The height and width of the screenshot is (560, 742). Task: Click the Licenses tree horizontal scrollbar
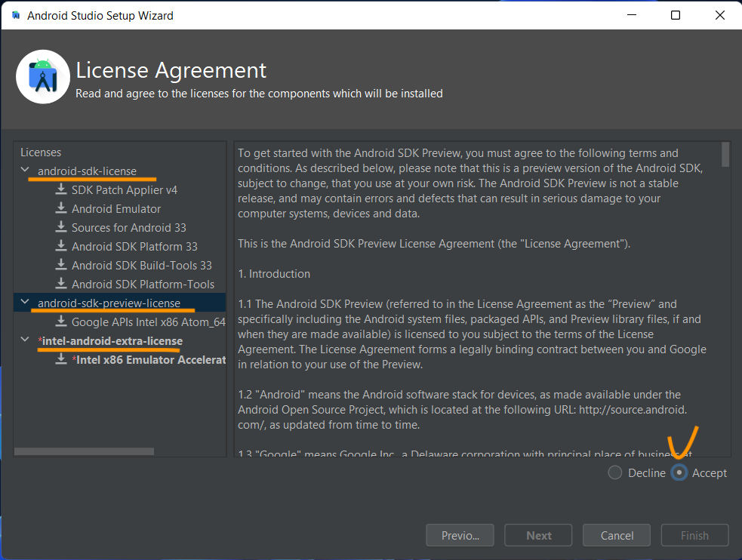pos(84,451)
